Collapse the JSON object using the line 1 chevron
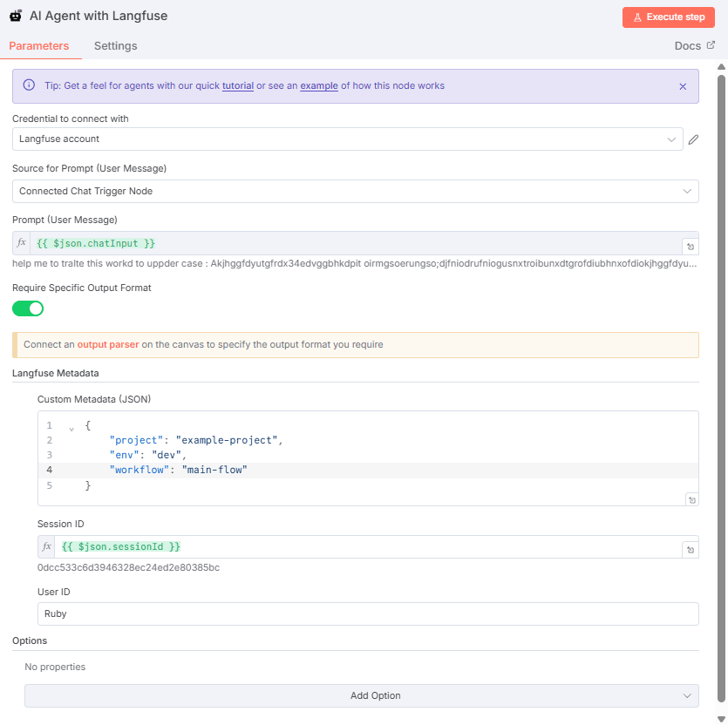The height and width of the screenshot is (725, 728). point(71,429)
